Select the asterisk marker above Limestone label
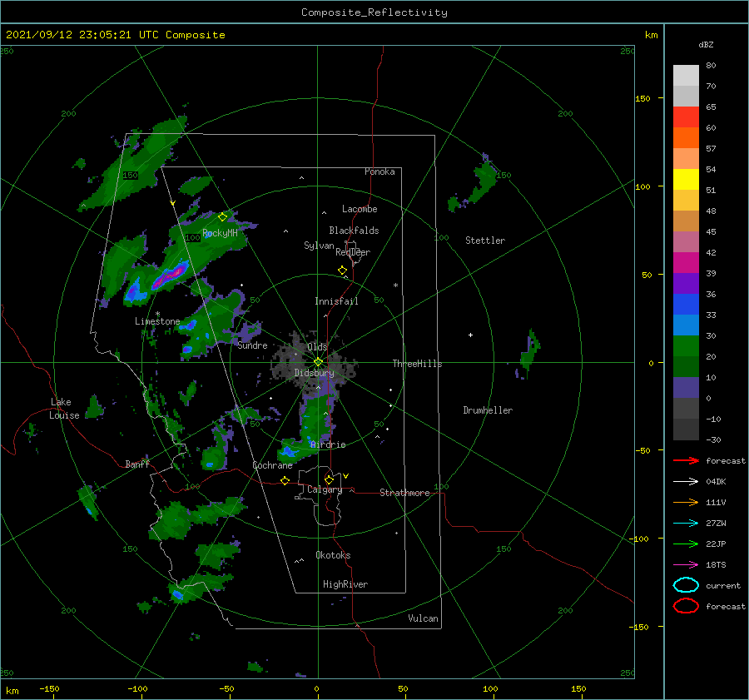This screenshot has width=749, height=700. [x=157, y=314]
